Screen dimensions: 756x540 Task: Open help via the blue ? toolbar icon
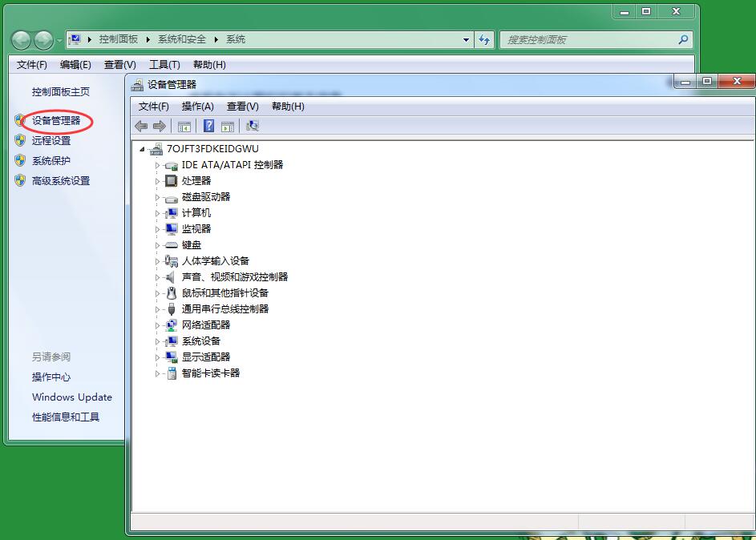click(211, 126)
